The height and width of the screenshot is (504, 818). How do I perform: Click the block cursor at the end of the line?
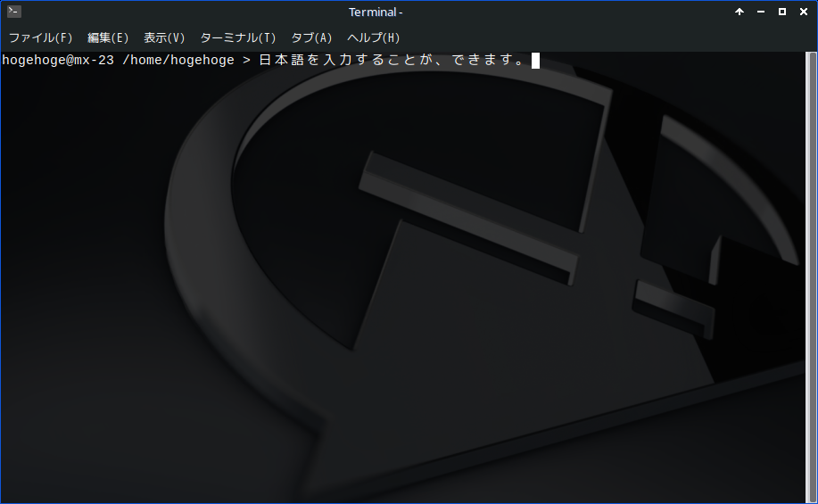[x=535, y=61]
